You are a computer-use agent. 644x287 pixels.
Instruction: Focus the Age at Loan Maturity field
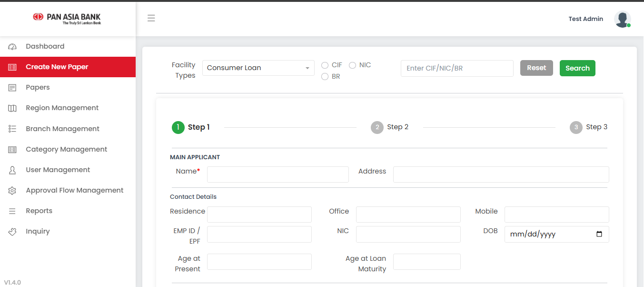pos(427,262)
